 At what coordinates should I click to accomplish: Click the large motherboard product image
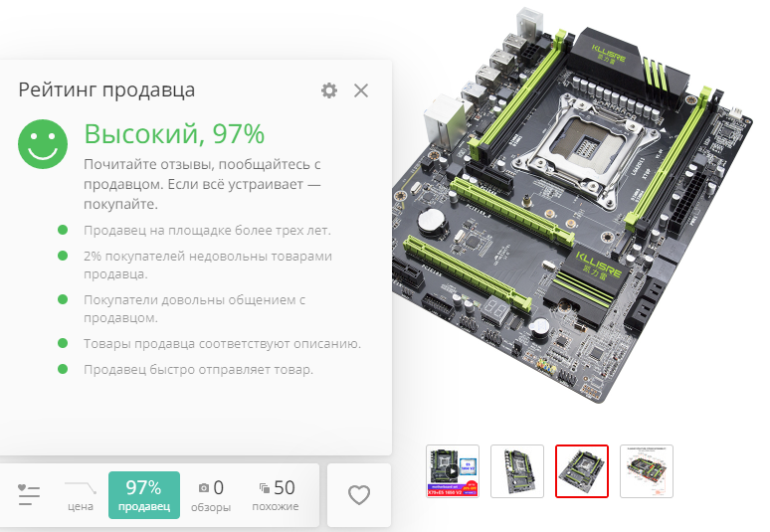click(x=572, y=206)
